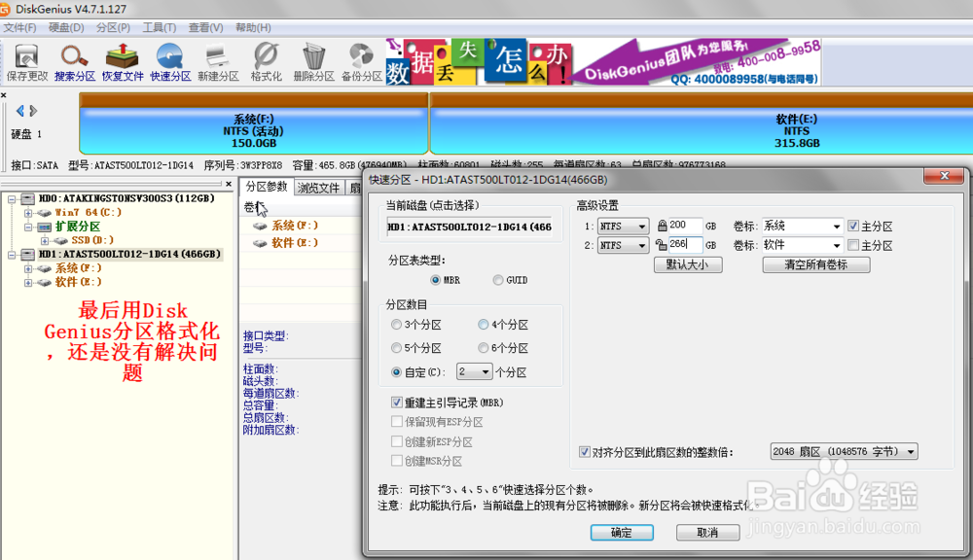973x560 pixels.
Task: Click the current disk selector HD1:ATAST500LT012
Action: [x=470, y=227]
